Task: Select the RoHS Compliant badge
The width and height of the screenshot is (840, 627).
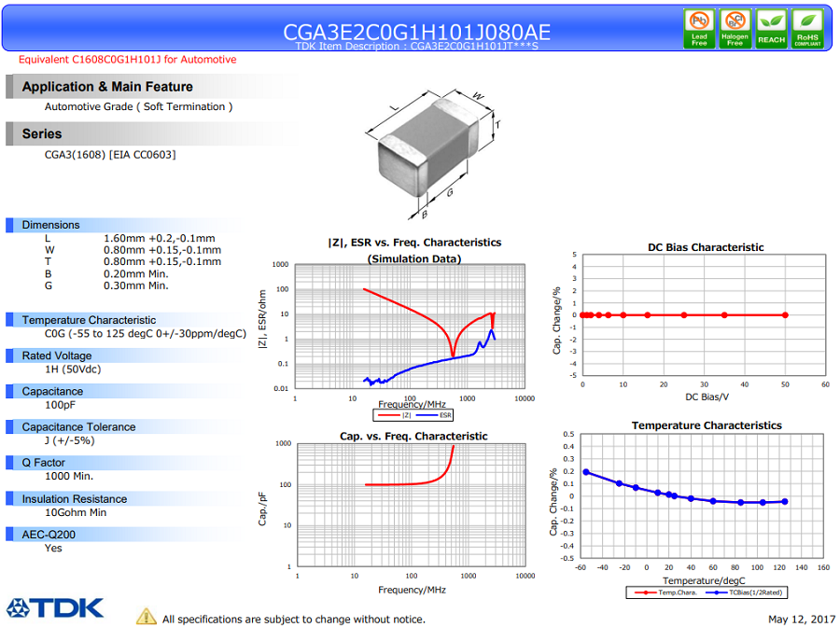Action: point(807,29)
